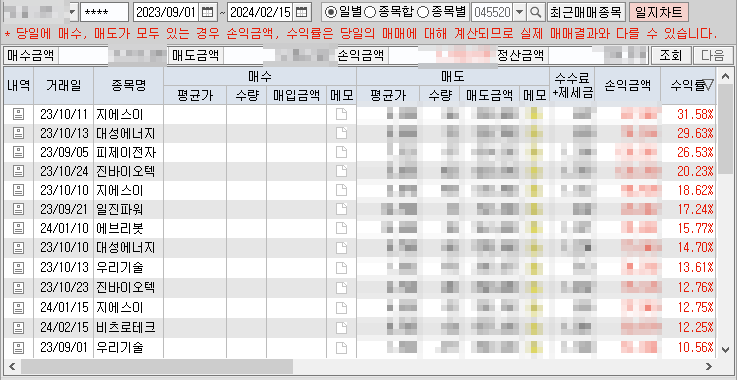Open details icon for 24/01/15 지에스이 row
The width and height of the screenshot is (737, 380).
pos(18,308)
